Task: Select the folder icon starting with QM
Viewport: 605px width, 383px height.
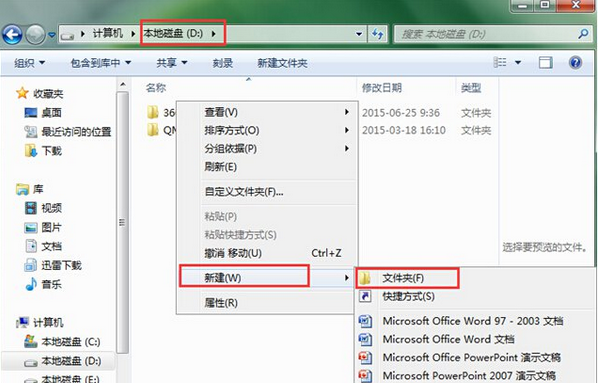Action: (153, 130)
